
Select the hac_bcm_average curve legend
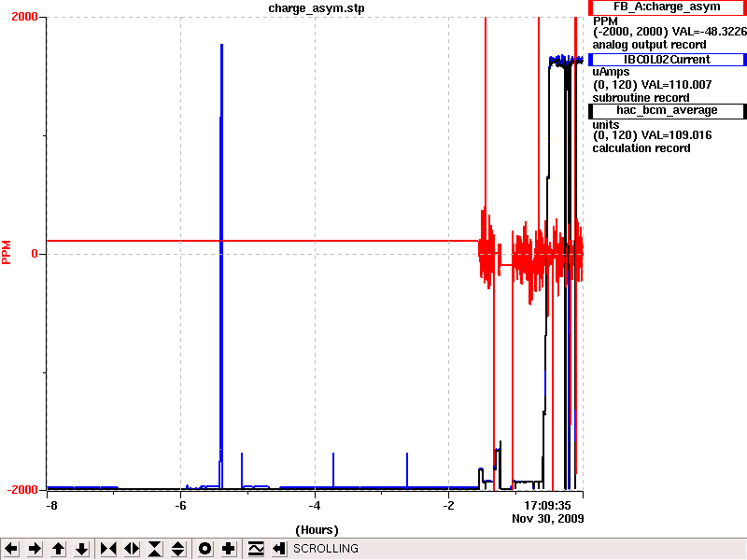[667, 110]
